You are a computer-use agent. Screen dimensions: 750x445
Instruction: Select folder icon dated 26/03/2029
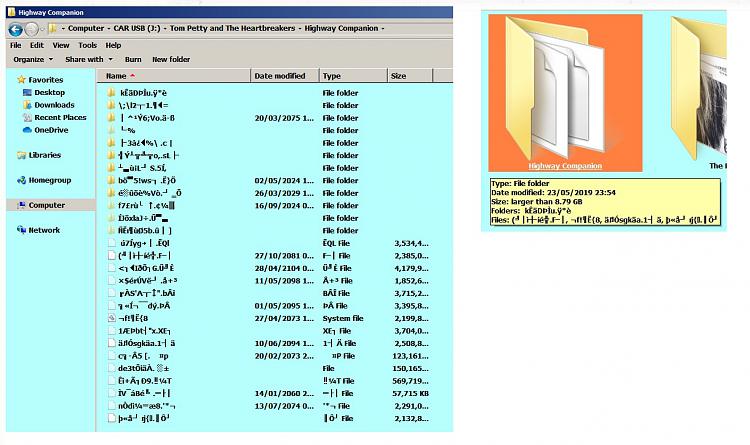click(111, 193)
